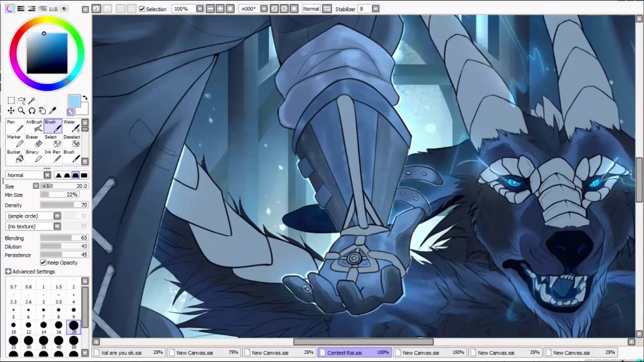644x362 pixels.
Task: Choose the Eraser tool
Action: pyautogui.click(x=34, y=141)
